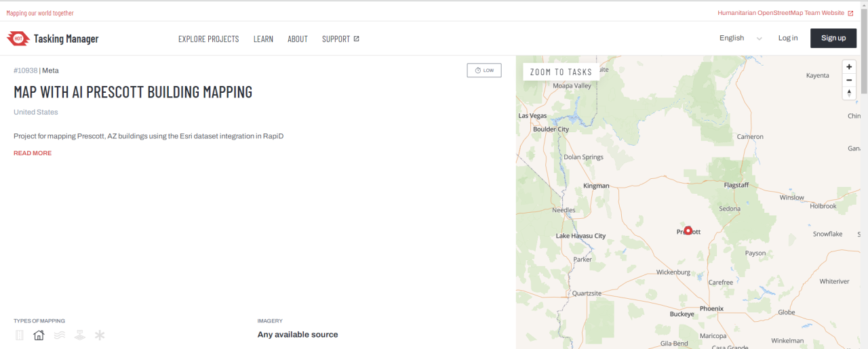Open Explore Projects page

[209, 39]
